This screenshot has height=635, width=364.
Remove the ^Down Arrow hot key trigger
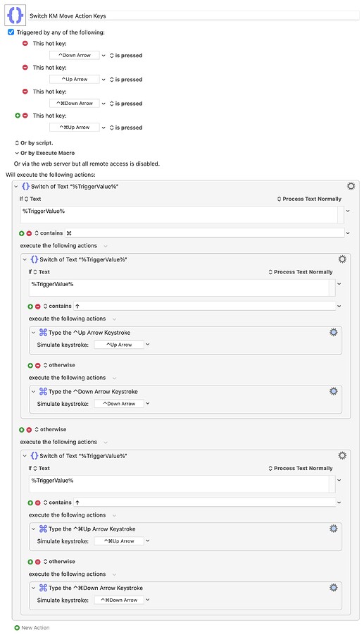(x=25, y=43)
